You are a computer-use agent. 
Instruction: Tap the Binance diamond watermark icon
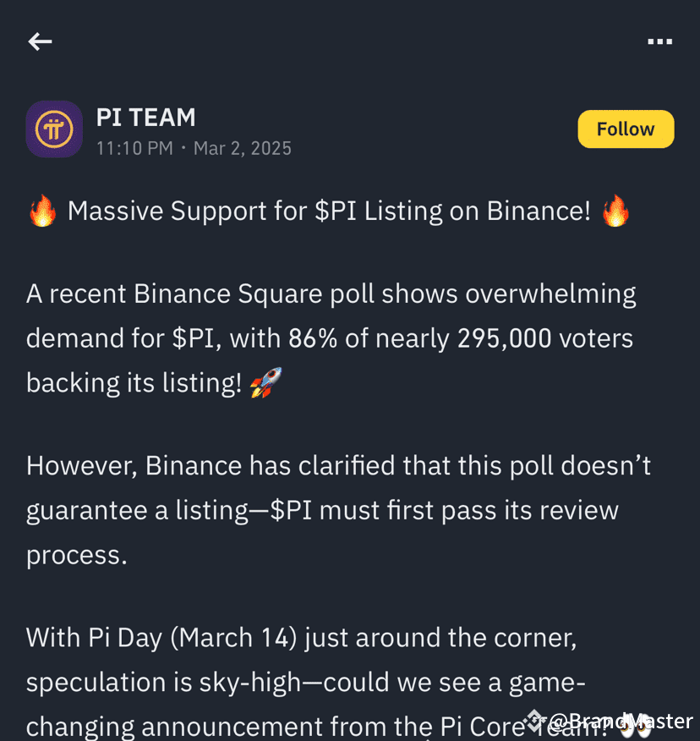tap(533, 720)
